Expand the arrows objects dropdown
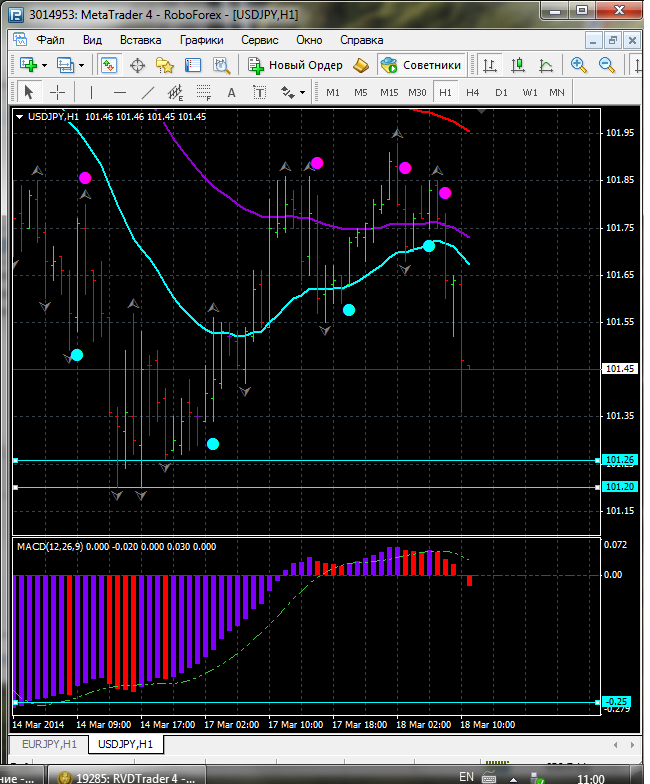 (x=302, y=93)
